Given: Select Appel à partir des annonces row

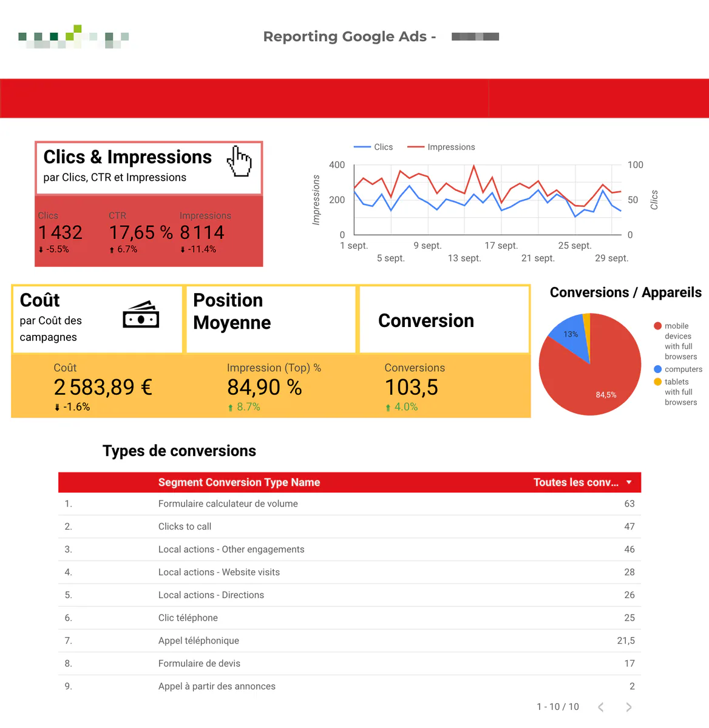Looking at the screenshot, I should coord(350,686).
